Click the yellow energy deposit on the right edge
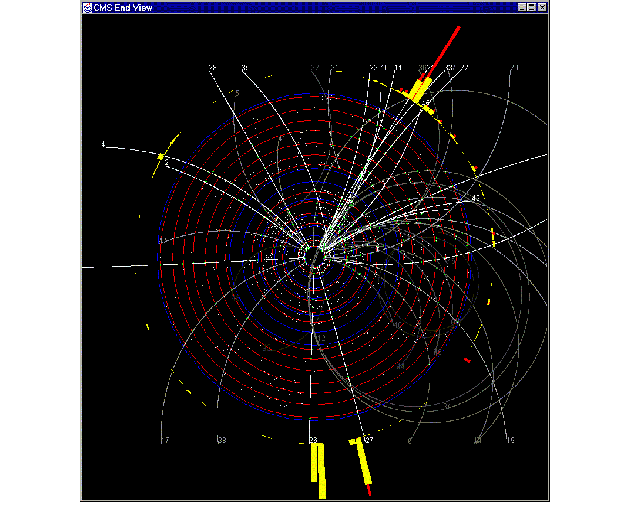 [493, 237]
